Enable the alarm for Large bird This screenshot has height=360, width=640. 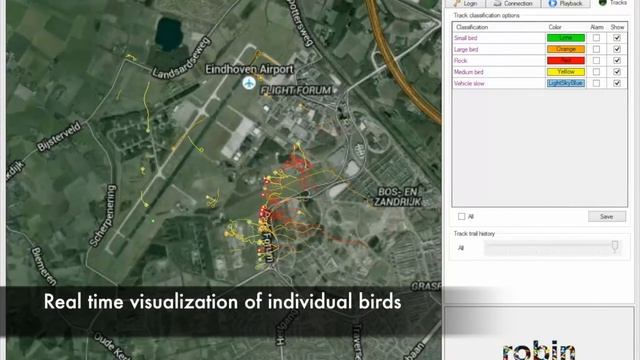click(596, 49)
